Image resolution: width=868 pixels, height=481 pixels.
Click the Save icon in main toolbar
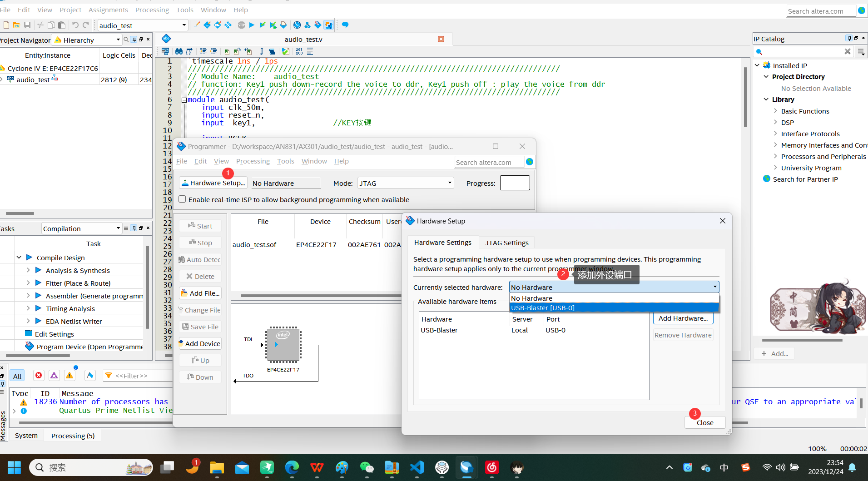tap(27, 25)
